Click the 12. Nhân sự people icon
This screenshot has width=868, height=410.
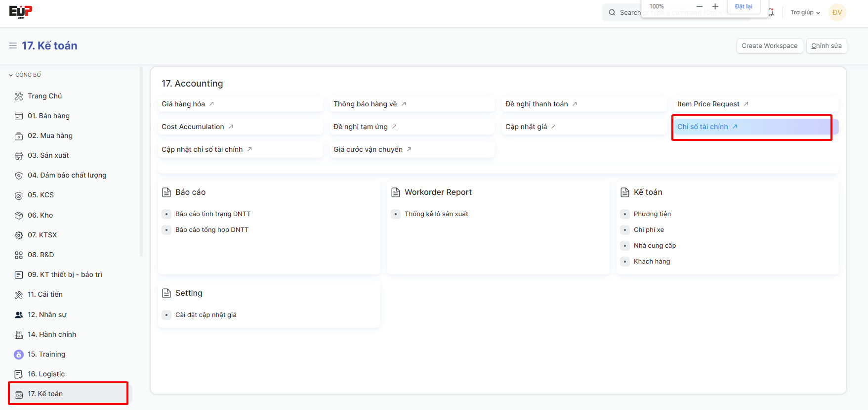coord(19,315)
